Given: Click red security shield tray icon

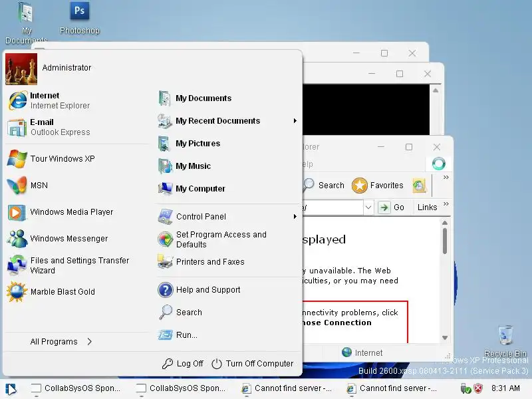Looking at the screenshot, I should tap(478, 388).
